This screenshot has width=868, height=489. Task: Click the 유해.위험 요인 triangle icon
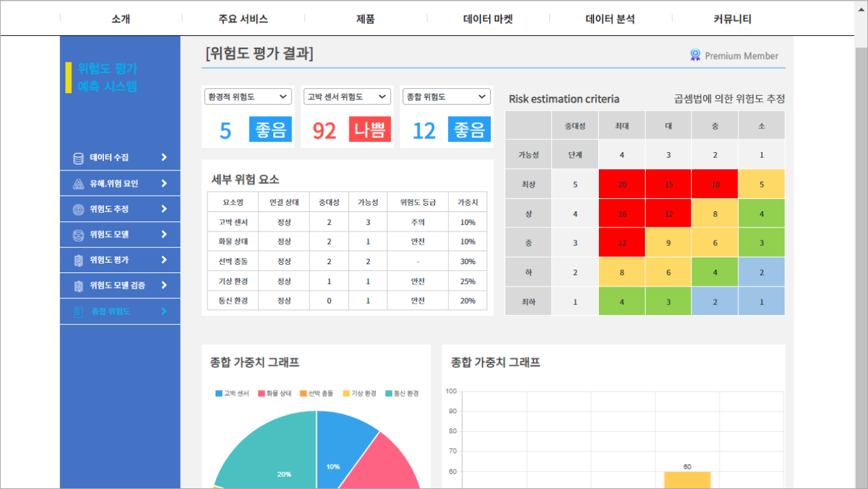[78, 184]
